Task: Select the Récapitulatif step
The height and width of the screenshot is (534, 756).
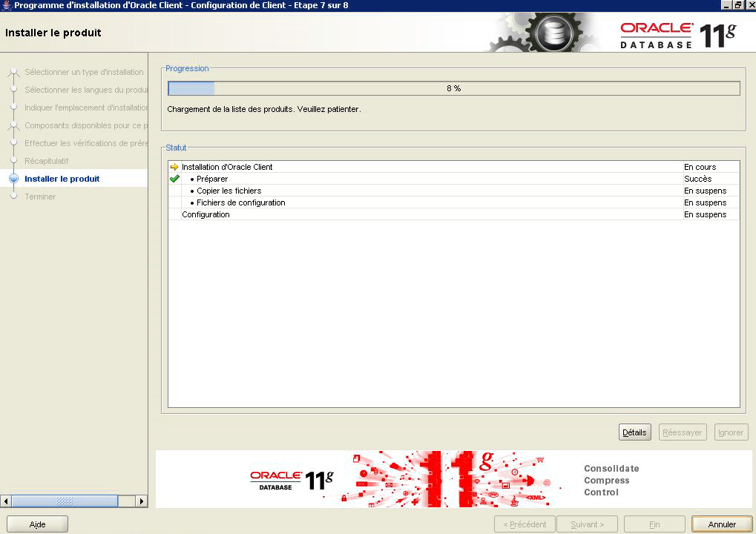Action: pyautogui.click(x=46, y=161)
